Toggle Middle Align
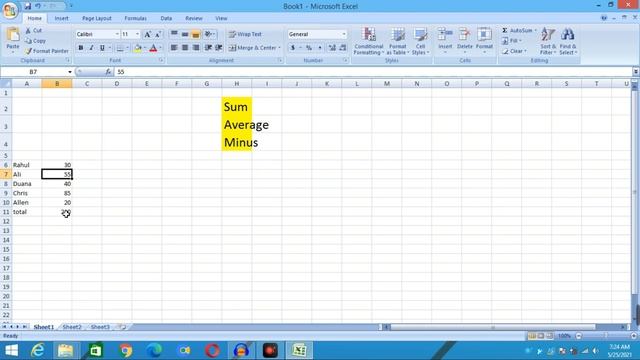The height and width of the screenshot is (360, 640). coord(185,34)
